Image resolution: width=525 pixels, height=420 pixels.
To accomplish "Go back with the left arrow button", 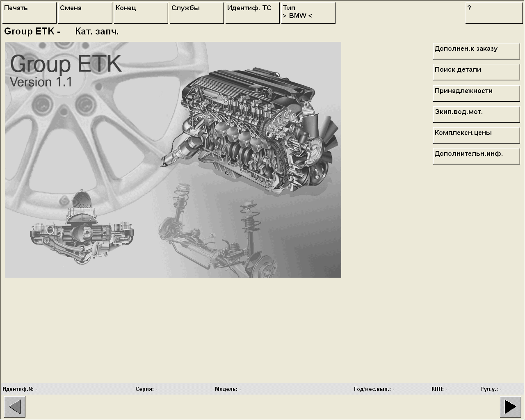I will (x=15, y=407).
